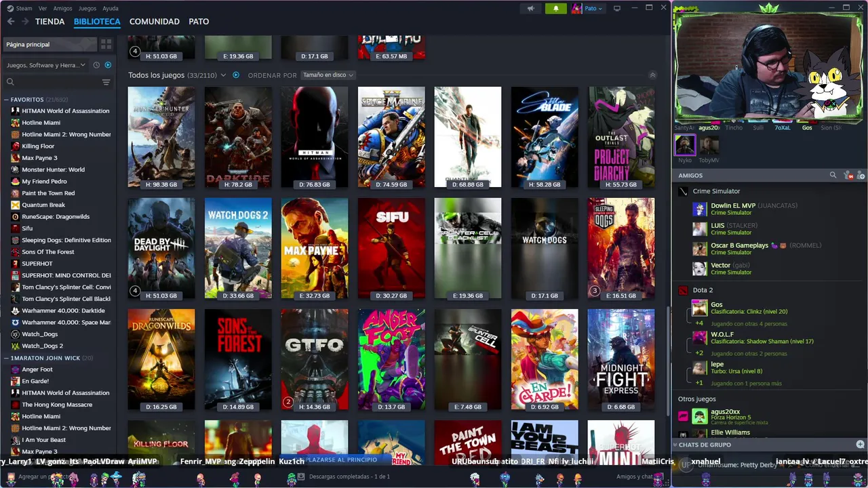Toggle play-ready filter beside Todos los juegos
This screenshot has height=488, width=868.
coord(236,75)
